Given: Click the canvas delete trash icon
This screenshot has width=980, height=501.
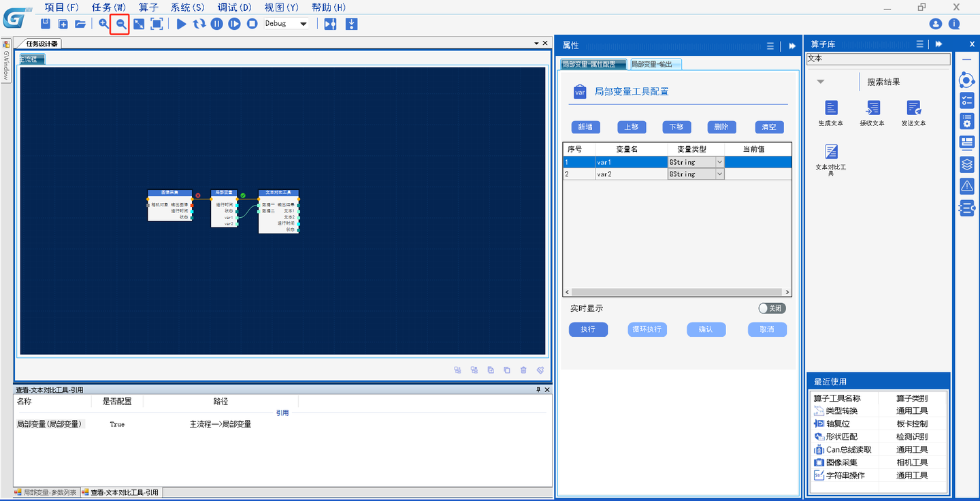Looking at the screenshot, I should [523, 370].
